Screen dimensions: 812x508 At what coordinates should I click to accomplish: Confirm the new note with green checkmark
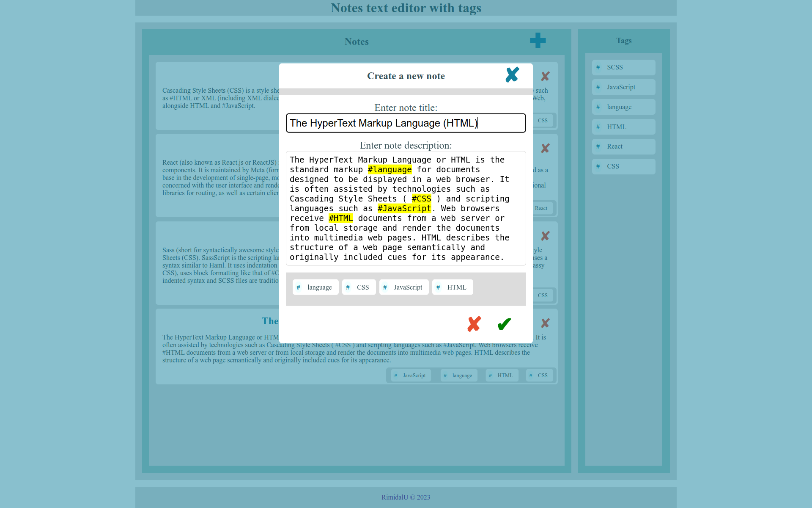(x=504, y=324)
